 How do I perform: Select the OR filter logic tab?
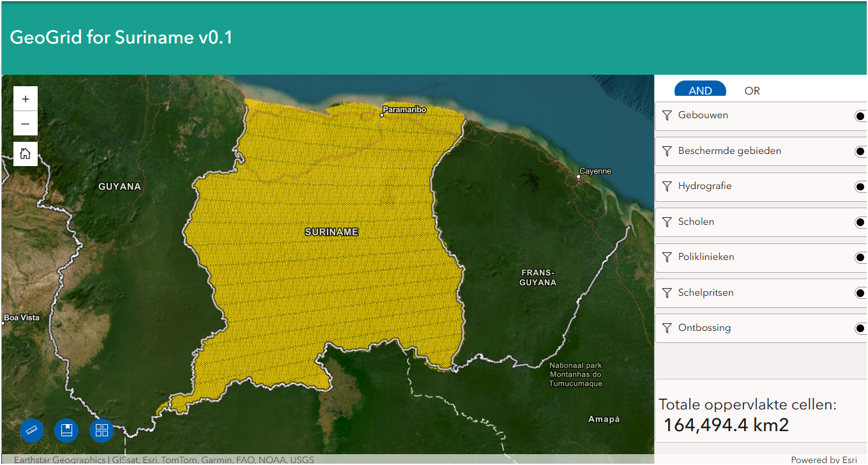coord(752,91)
